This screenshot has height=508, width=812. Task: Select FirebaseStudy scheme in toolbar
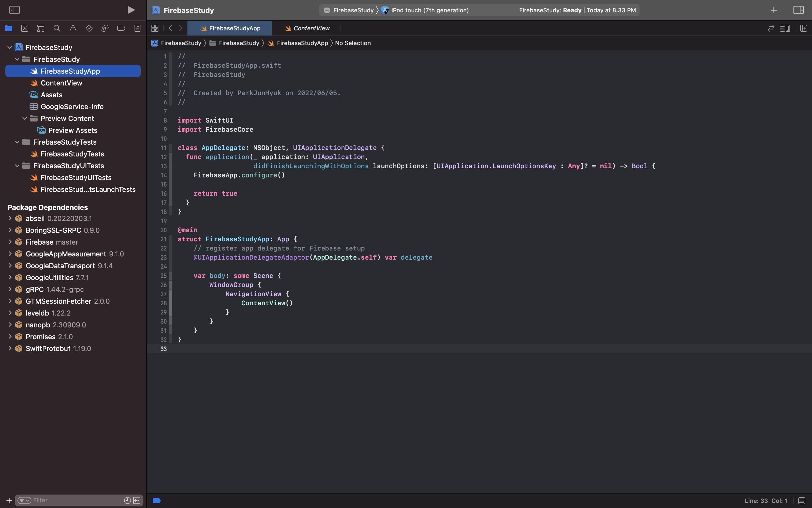click(349, 10)
